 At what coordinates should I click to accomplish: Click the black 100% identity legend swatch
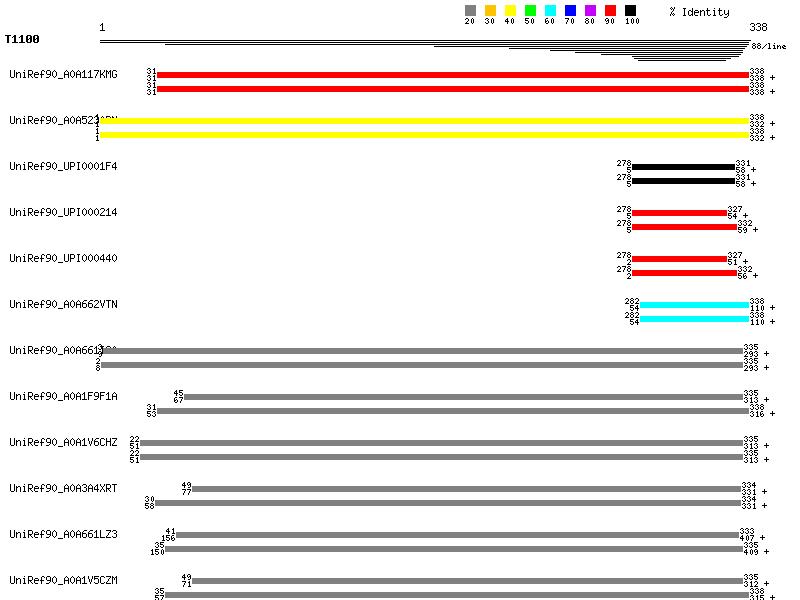(x=630, y=11)
